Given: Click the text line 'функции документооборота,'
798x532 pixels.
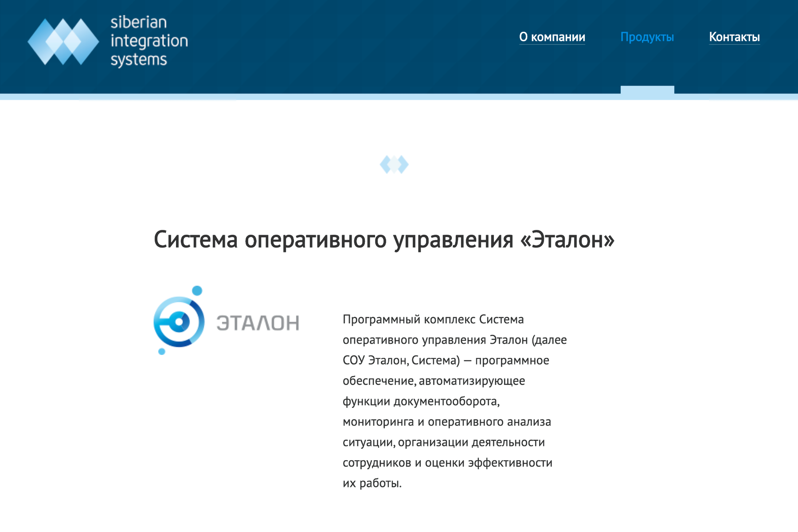Looking at the screenshot, I should coord(421,401).
